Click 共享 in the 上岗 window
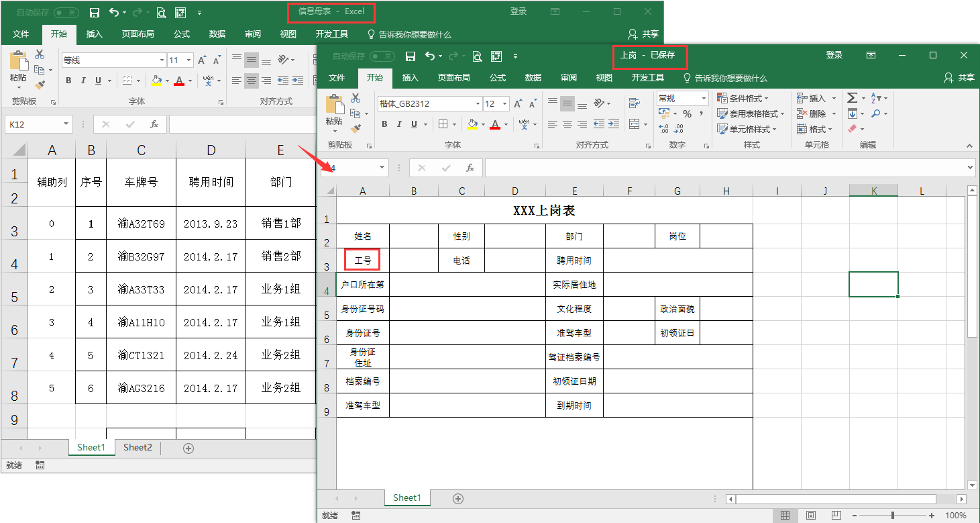The height and width of the screenshot is (523, 980). pyautogui.click(x=959, y=78)
